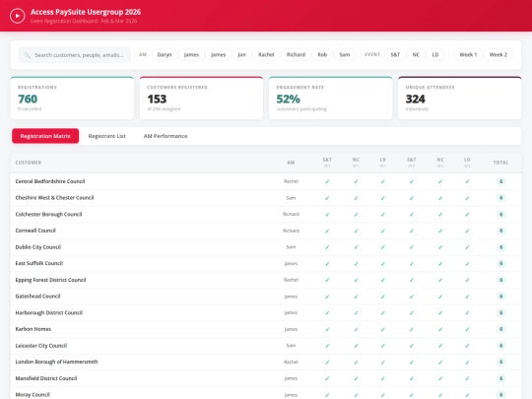
Task: Click total badge for Cornwall Council
Action: (500, 231)
